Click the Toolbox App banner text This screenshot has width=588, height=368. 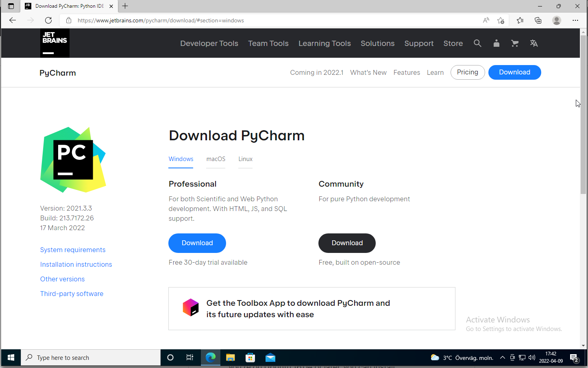point(298,309)
